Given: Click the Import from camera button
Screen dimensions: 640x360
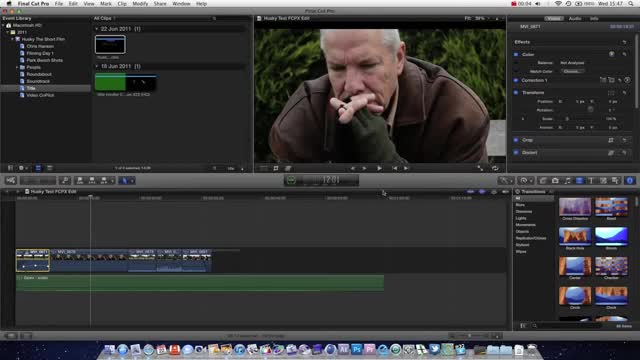Looking at the screenshot, I should [x=11, y=180].
